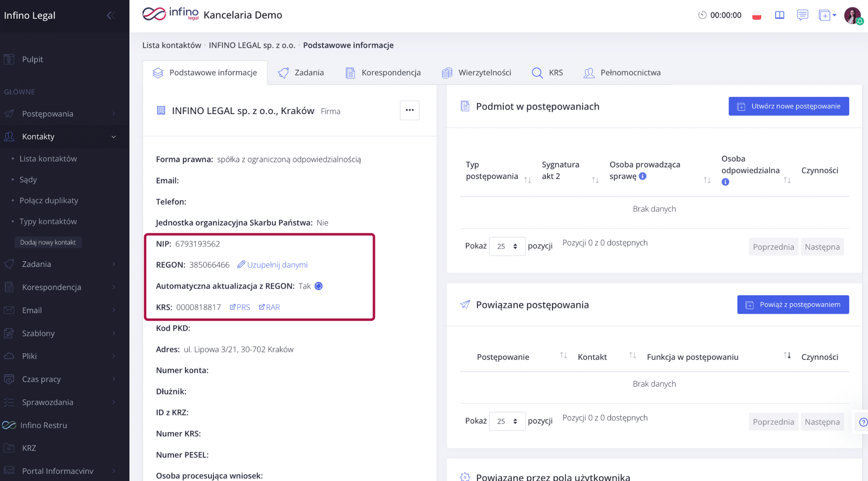
Task: Click the timer clock icon
Action: (x=702, y=15)
